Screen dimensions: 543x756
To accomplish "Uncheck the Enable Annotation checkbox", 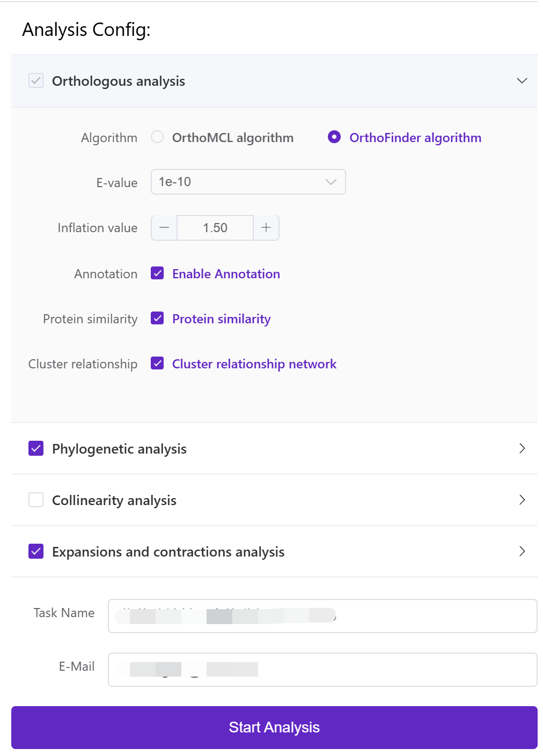I will pyautogui.click(x=157, y=273).
